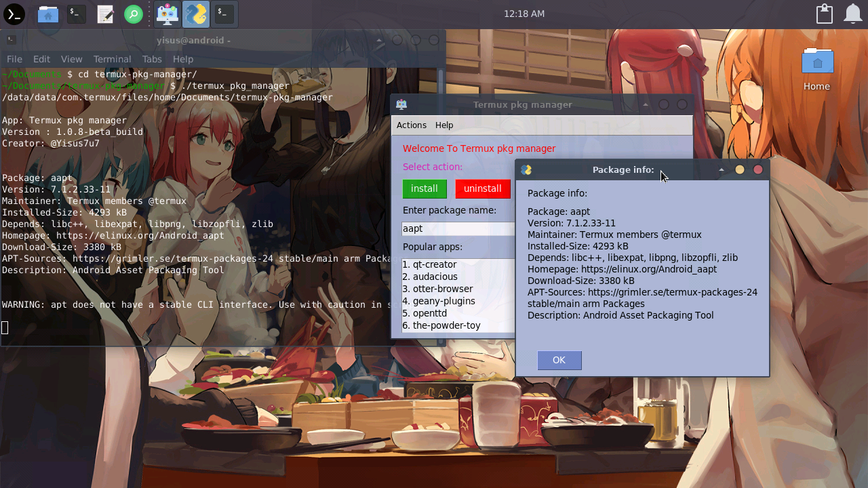The height and width of the screenshot is (488, 868).
Task: Confirm Package info dialog with OK
Action: pos(559,360)
